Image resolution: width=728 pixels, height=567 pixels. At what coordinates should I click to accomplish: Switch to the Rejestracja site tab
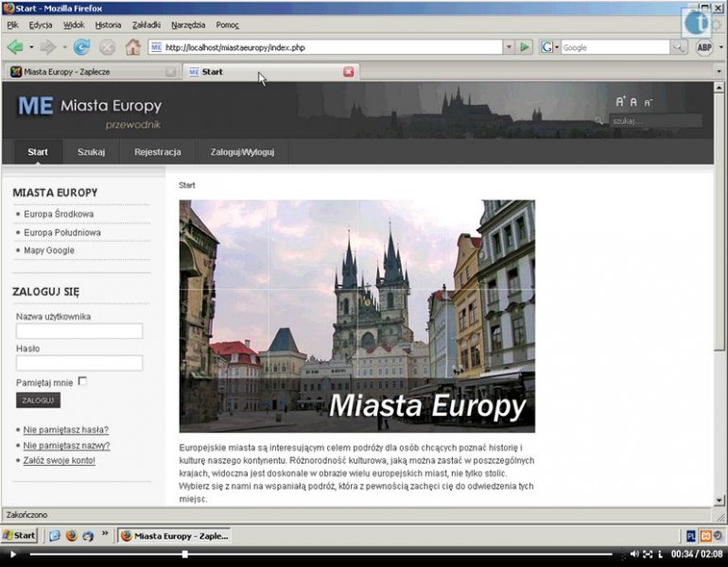pyautogui.click(x=157, y=151)
